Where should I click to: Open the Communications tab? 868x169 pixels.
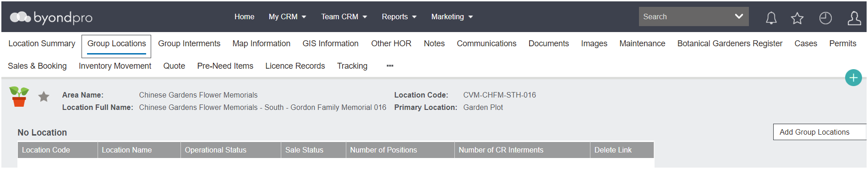[486, 44]
